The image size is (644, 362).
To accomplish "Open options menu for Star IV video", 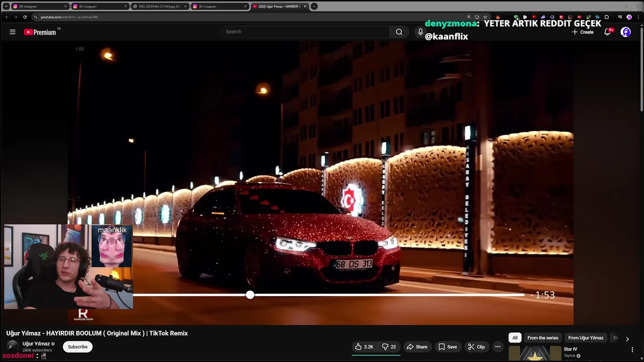I will (632, 349).
